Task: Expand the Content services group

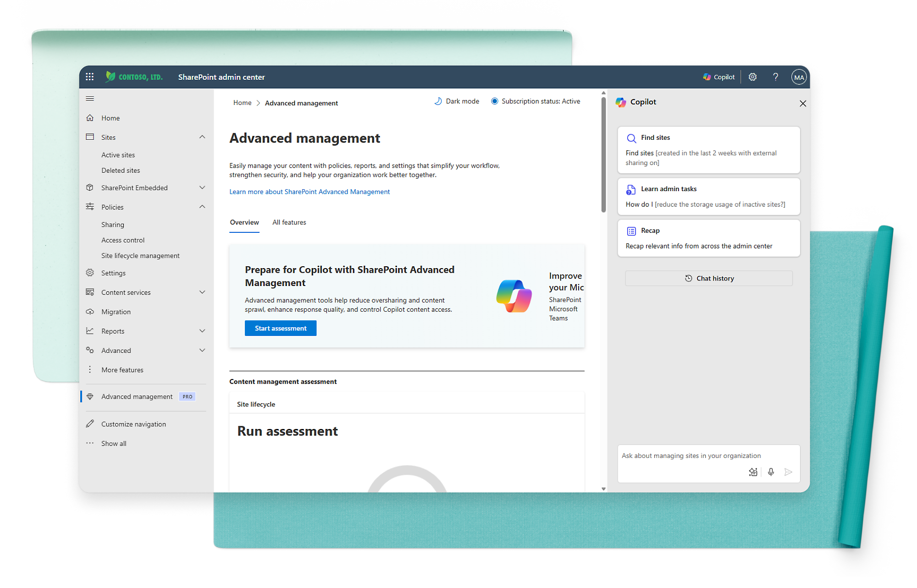Action: click(x=202, y=292)
